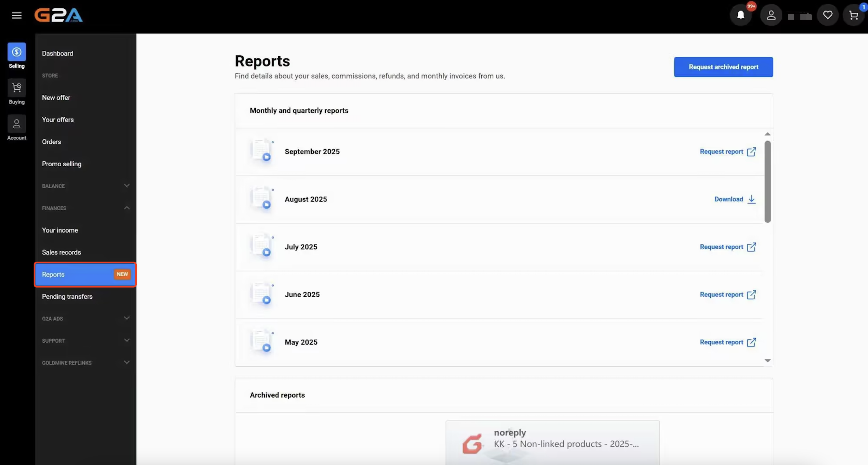Open Your offers in sidebar
This screenshot has height=465, width=868.
58,120
